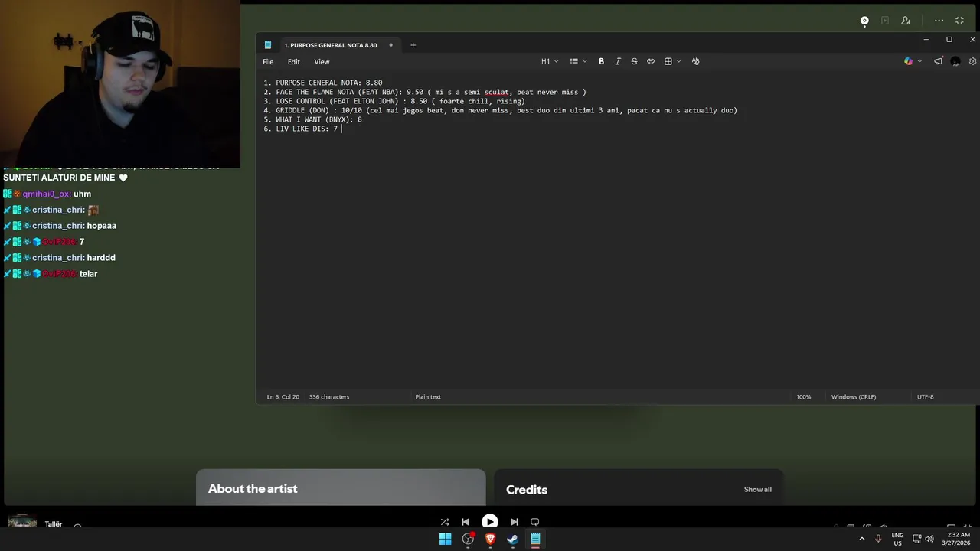980x551 pixels.
Task: Click the misspelled word sculat
Action: click(496, 92)
